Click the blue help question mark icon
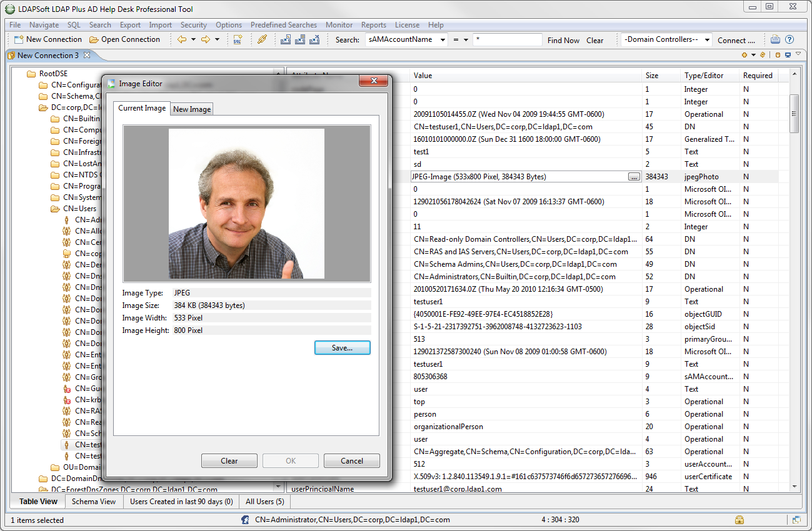Image resolution: width=812 pixels, height=531 pixels. coord(789,39)
